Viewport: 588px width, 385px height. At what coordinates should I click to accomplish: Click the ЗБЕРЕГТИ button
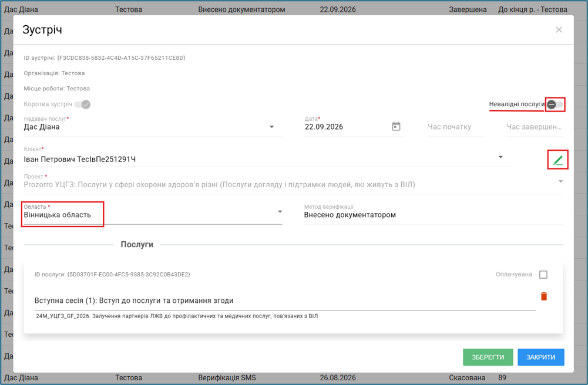point(488,357)
